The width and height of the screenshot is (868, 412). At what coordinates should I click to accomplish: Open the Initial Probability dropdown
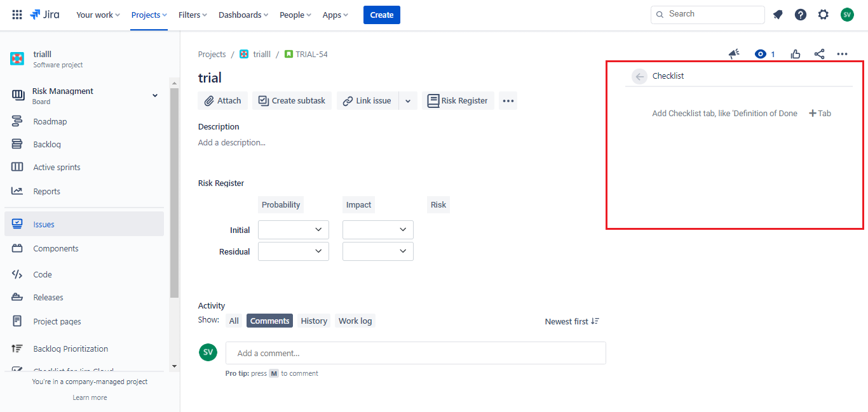[294, 230]
